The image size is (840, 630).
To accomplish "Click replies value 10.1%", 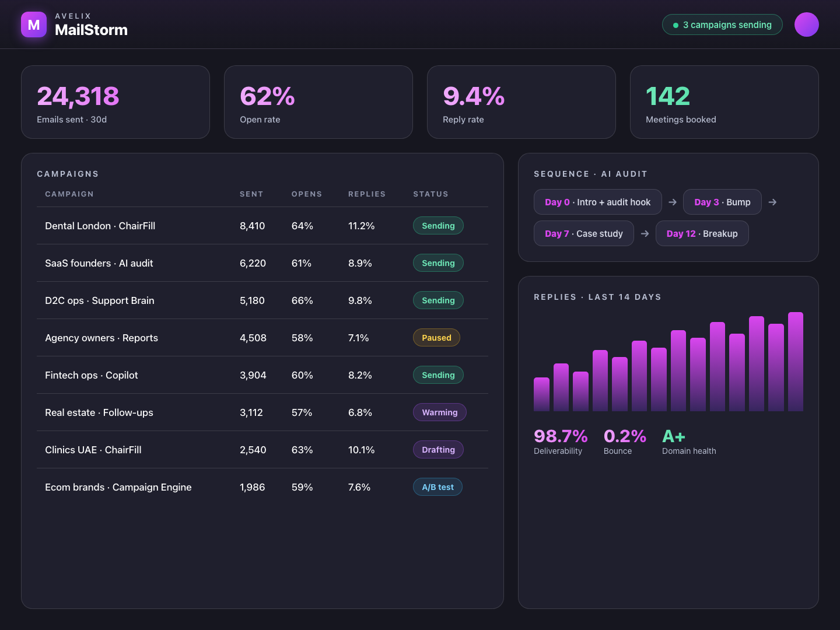I will click(x=362, y=450).
